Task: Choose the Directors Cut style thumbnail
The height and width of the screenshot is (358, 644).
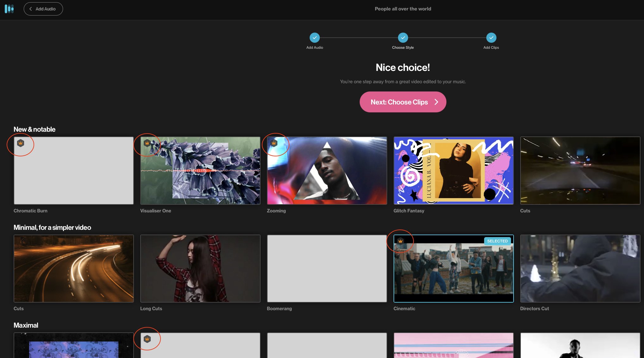Action: pos(580,268)
